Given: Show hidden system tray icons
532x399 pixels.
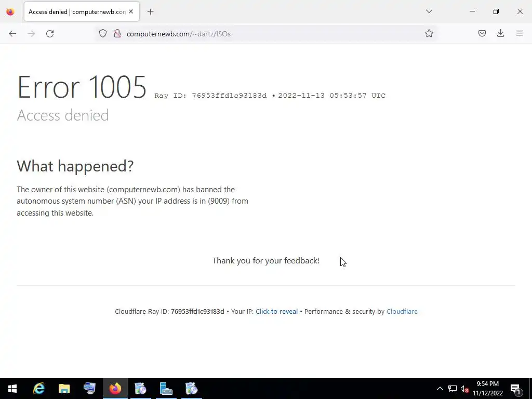Looking at the screenshot, I should pyautogui.click(x=440, y=389).
